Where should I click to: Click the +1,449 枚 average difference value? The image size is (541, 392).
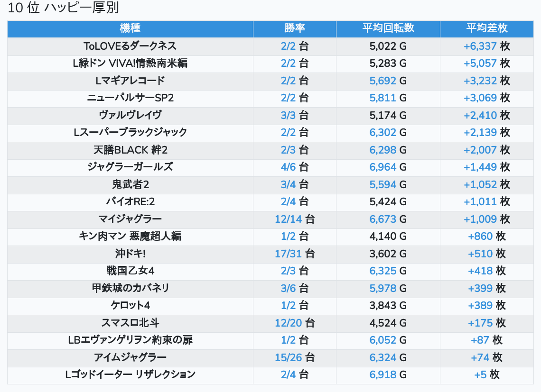pyautogui.click(x=487, y=167)
